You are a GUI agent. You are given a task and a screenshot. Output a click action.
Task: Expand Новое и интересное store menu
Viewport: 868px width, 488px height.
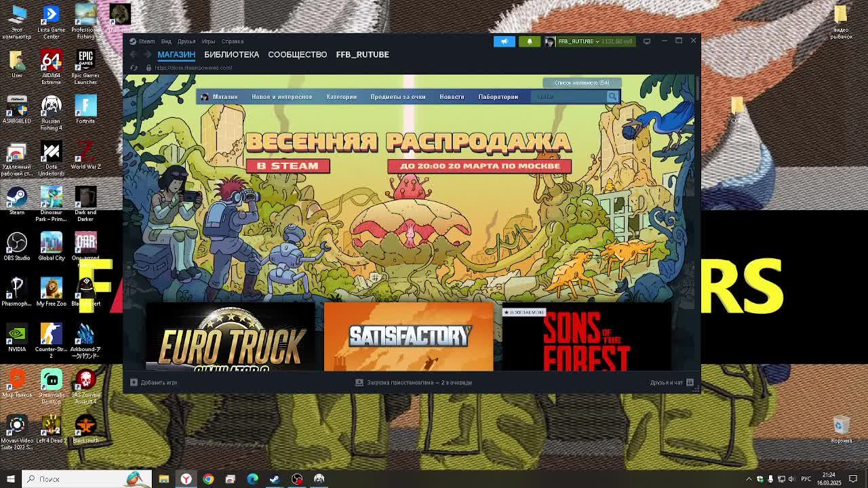tap(282, 96)
